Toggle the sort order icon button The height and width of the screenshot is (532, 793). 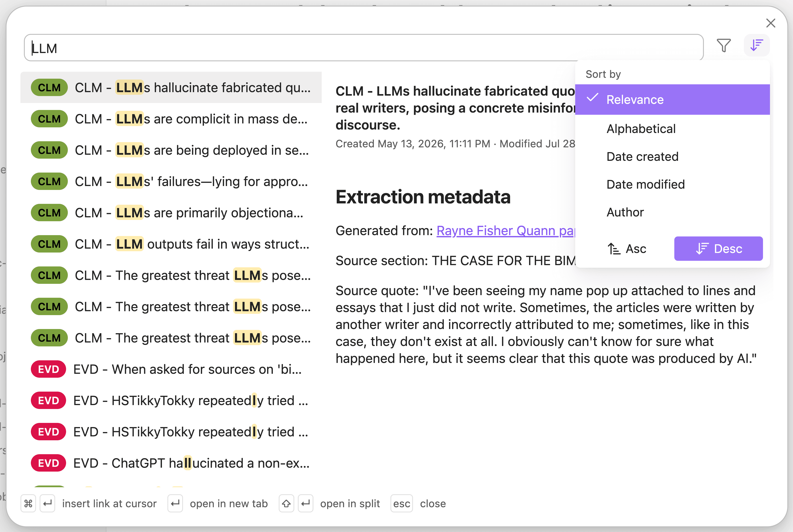pyautogui.click(x=757, y=45)
